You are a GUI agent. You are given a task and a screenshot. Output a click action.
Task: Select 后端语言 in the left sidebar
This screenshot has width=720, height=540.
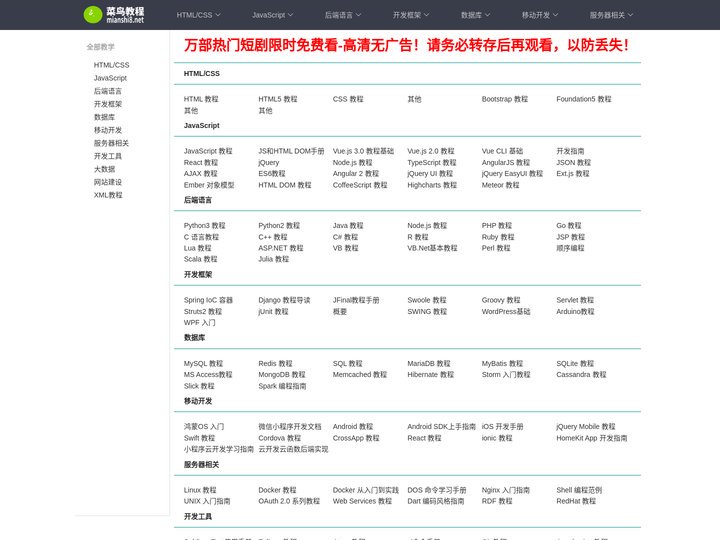[x=108, y=91]
